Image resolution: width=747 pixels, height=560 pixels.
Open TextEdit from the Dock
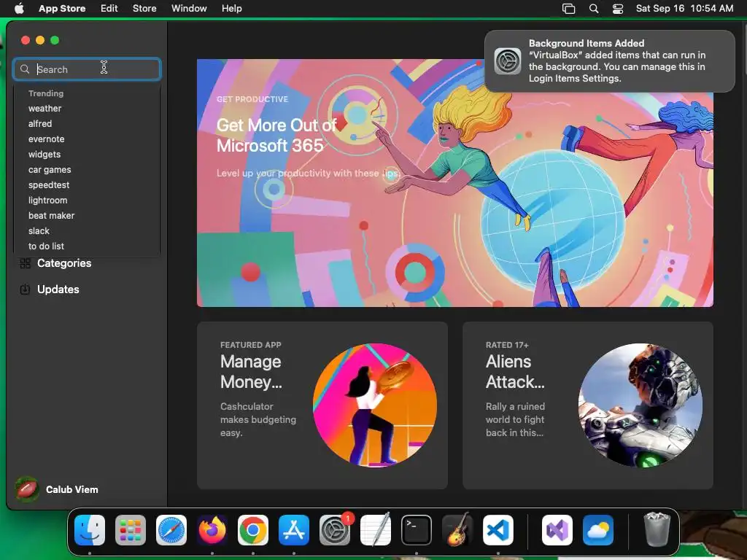click(376, 530)
